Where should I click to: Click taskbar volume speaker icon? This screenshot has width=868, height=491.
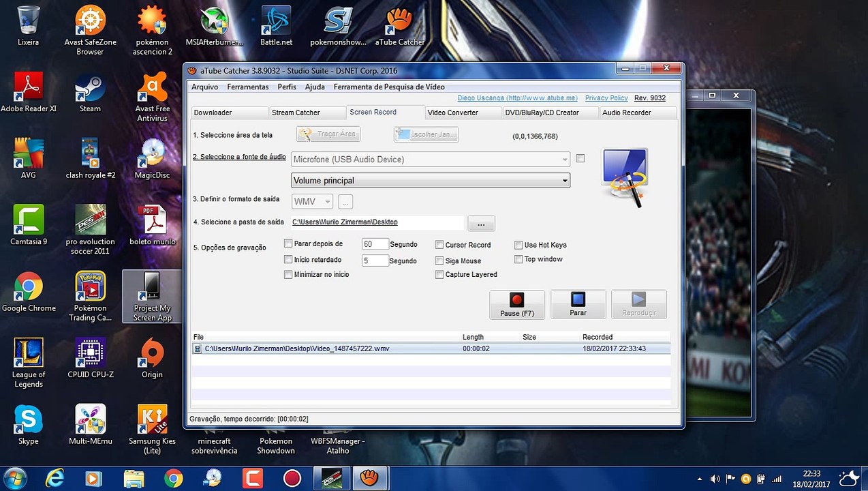click(715, 479)
